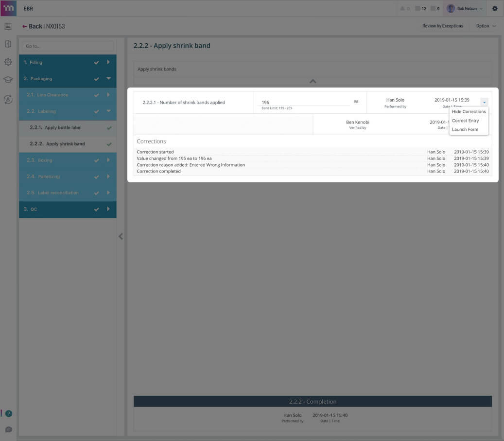The width and height of the screenshot is (504, 441).
Task: Select Hide Corrections from the menu
Action: (x=469, y=111)
